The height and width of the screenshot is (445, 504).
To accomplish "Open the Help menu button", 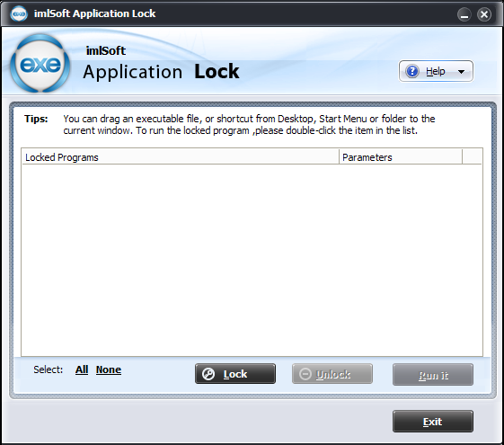I will [x=436, y=71].
